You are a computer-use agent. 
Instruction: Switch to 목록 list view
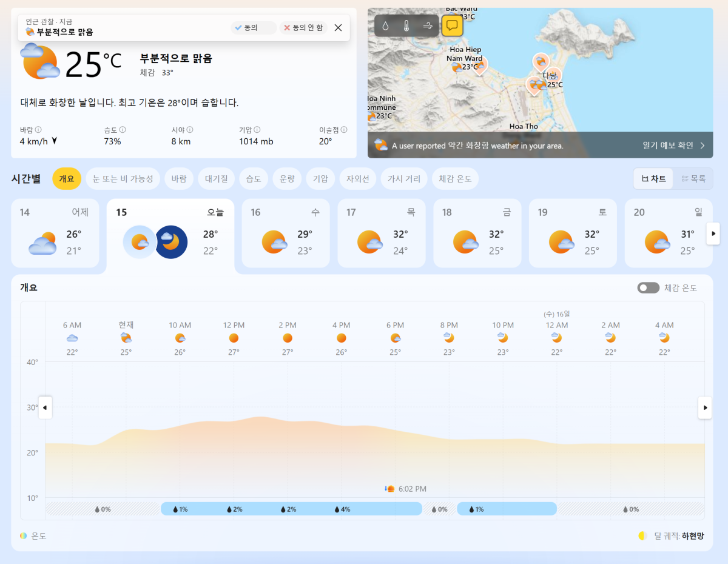(x=693, y=179)
